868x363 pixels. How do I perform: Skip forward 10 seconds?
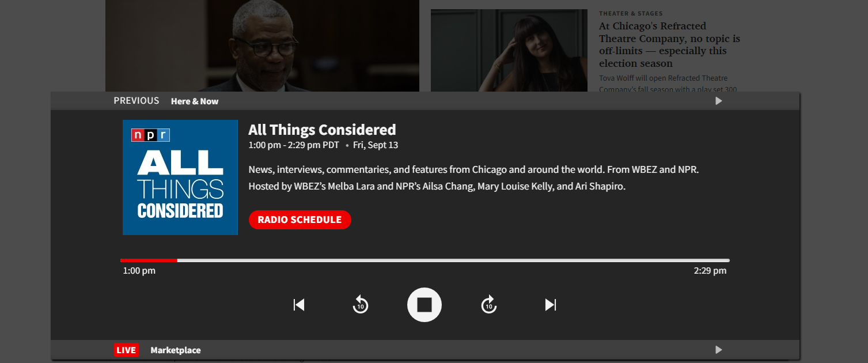pos(489,304)
